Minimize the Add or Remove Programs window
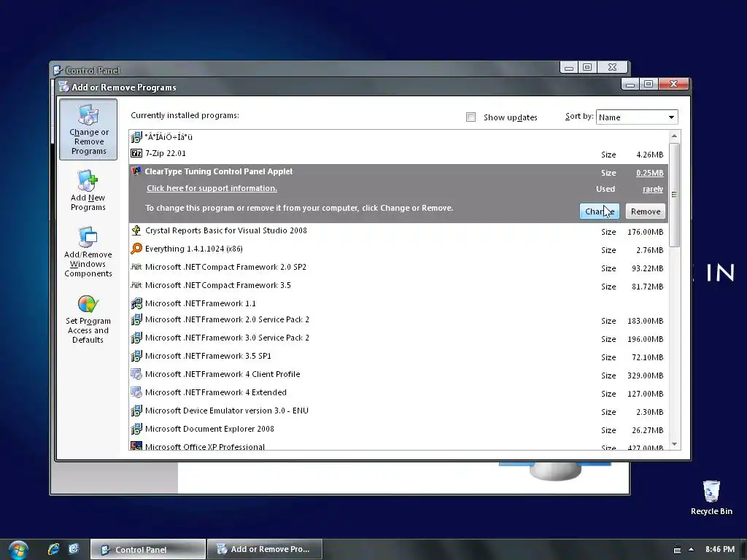 click(x=630, y=85)
